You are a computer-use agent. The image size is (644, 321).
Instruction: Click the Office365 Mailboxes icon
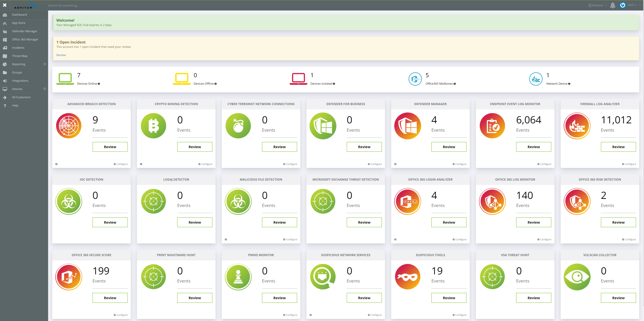point(415,79)
